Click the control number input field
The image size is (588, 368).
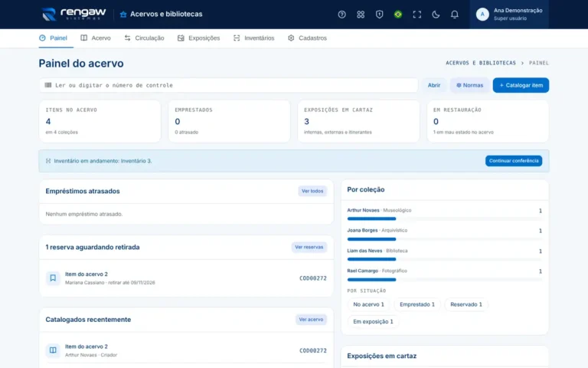tap(228, 85)
